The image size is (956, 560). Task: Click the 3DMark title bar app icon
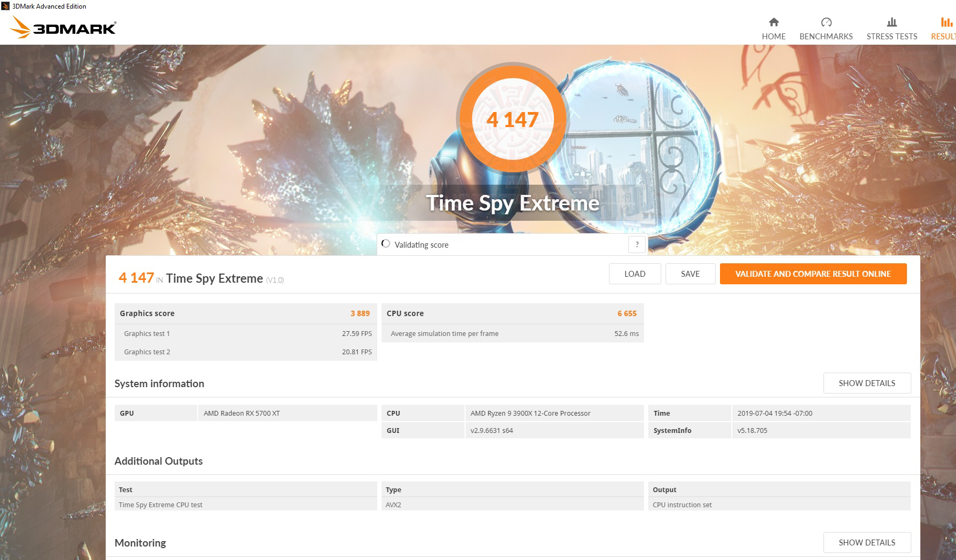tap(5, 6)
